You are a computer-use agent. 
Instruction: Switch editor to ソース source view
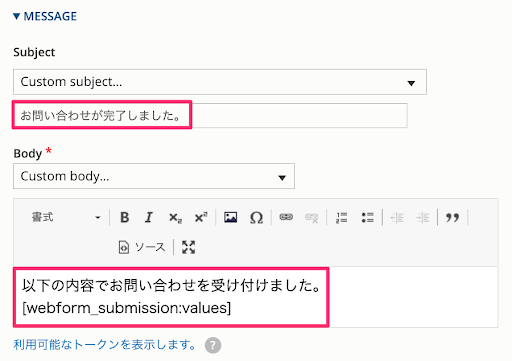tap(142, 247)
